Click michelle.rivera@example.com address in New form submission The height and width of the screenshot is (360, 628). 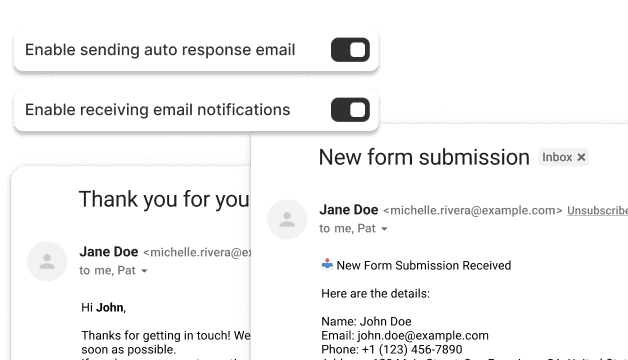tap(473, 211)
